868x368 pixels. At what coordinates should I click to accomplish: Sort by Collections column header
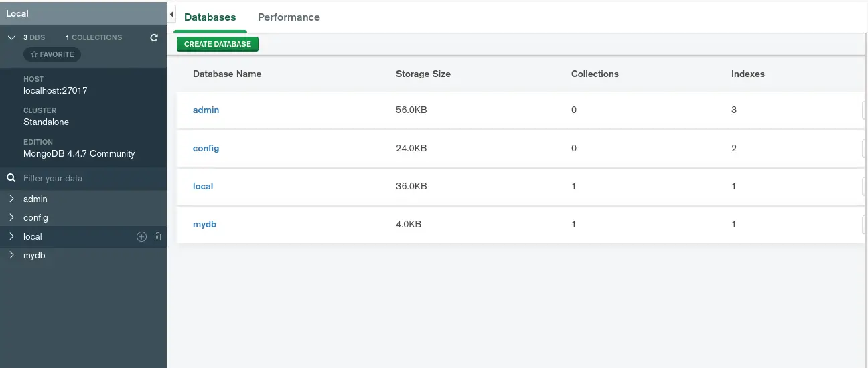click(x=595, y=74)
